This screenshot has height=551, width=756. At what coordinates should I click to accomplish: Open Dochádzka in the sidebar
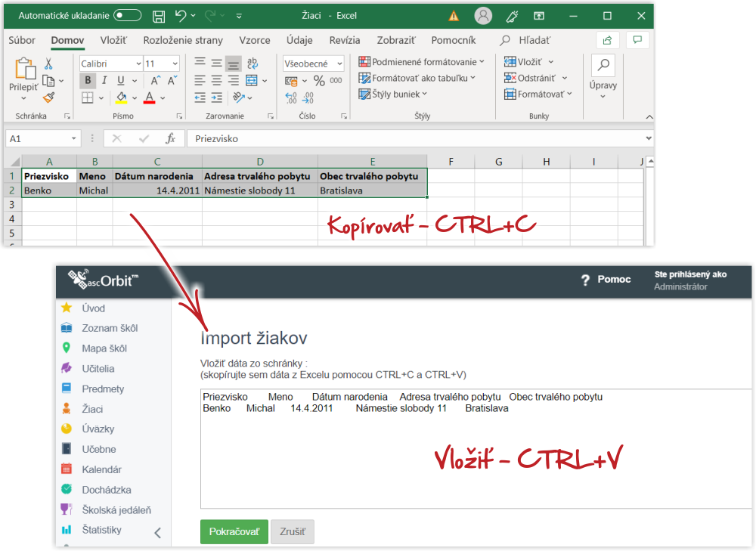tap(106, 490)
